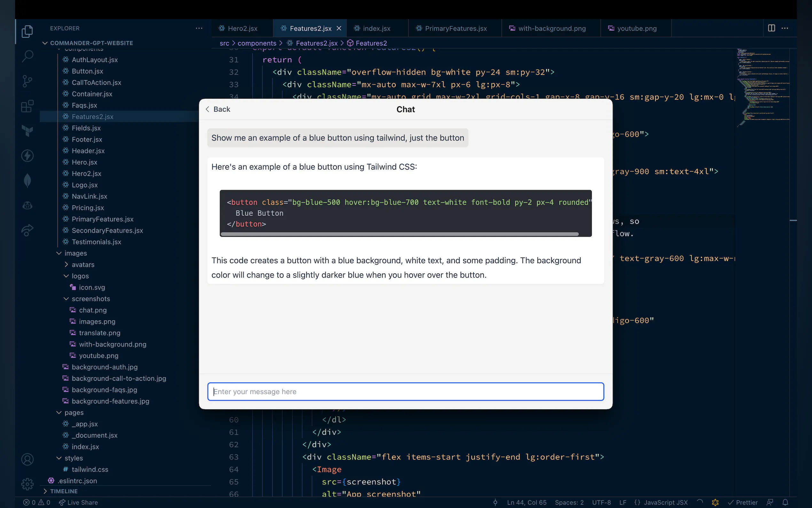Open the Search view in activity bar
Viewport: 812px width, 508px height.
click(27, 56)
